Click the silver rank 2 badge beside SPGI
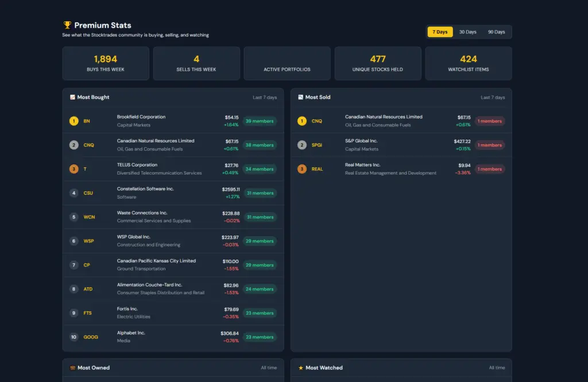The image size is (588, 382). [302, 145]
